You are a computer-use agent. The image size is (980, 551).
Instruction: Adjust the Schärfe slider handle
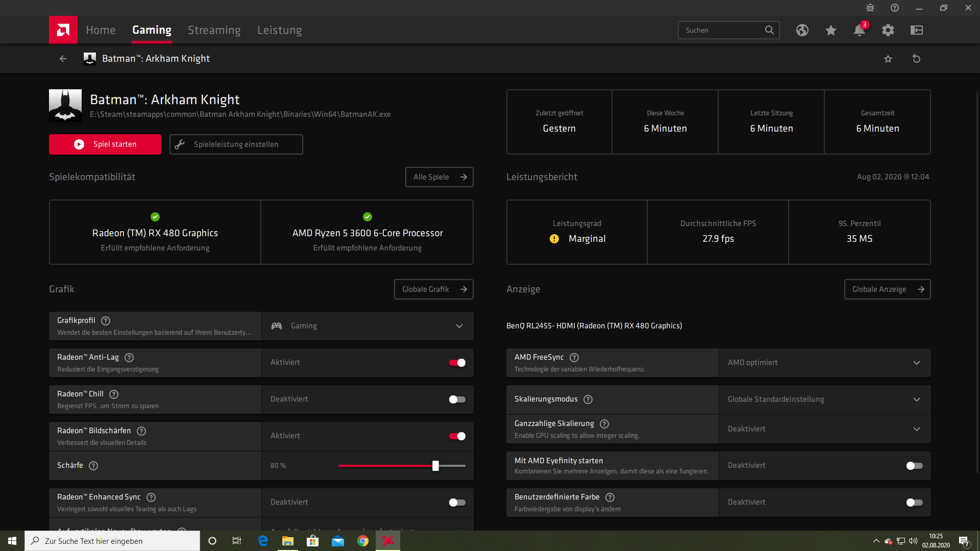(435, 466)
